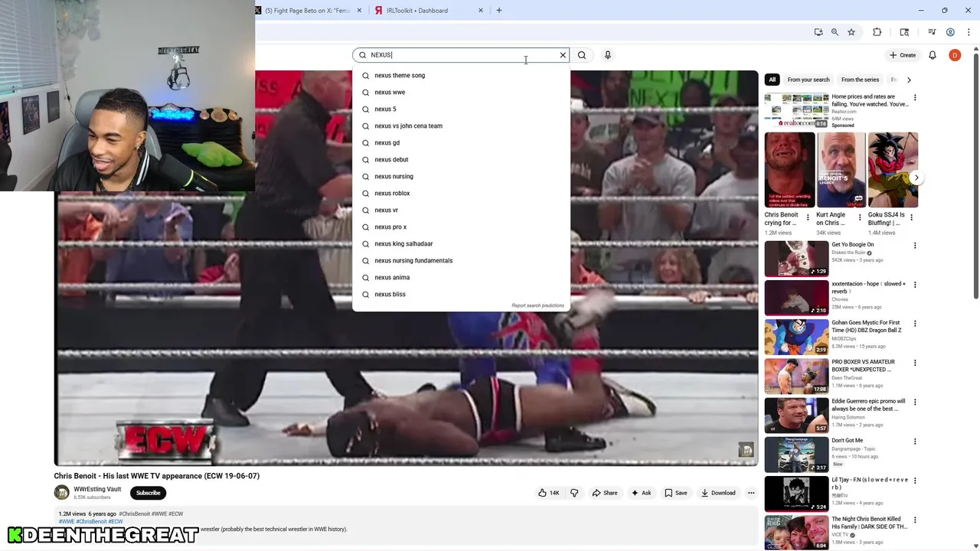Select suggestion 'nexus vr'
Image resolution: width=980 pixels, height=551 pixels.
point(461,210)
